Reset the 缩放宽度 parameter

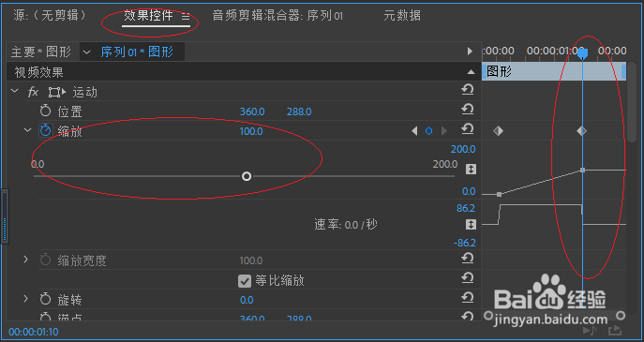point(467,259)
